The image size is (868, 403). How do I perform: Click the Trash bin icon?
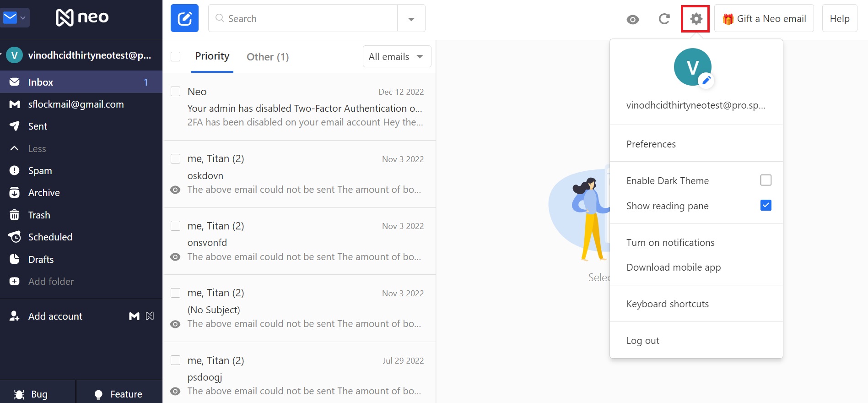(x=15, y=215)
